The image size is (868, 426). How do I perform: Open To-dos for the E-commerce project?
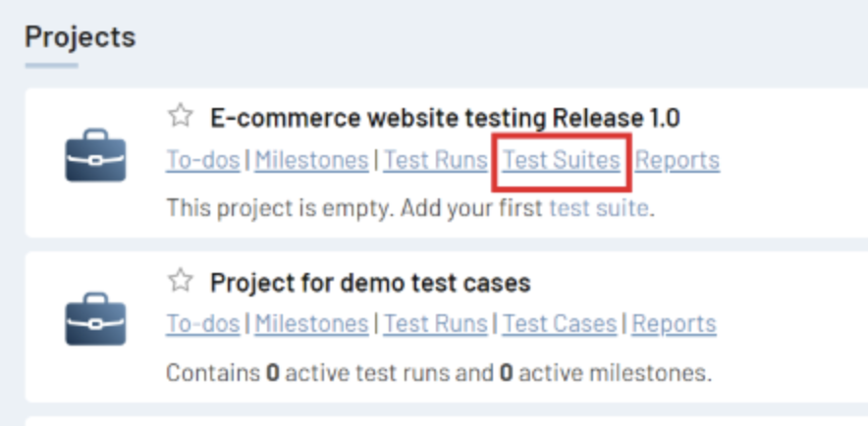202,160
